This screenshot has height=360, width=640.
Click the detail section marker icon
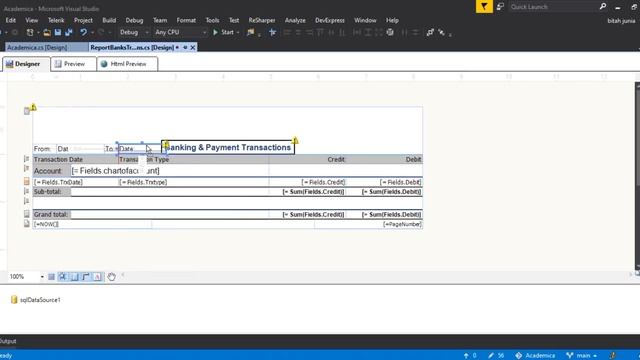pyautogui.click(x=27, y=182)
